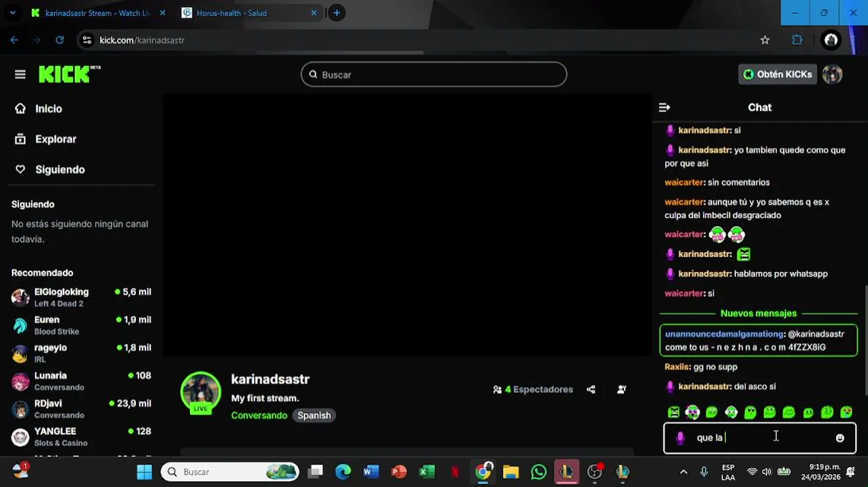
Task: Open File Explorer from the taskbar
Action: 510,471
